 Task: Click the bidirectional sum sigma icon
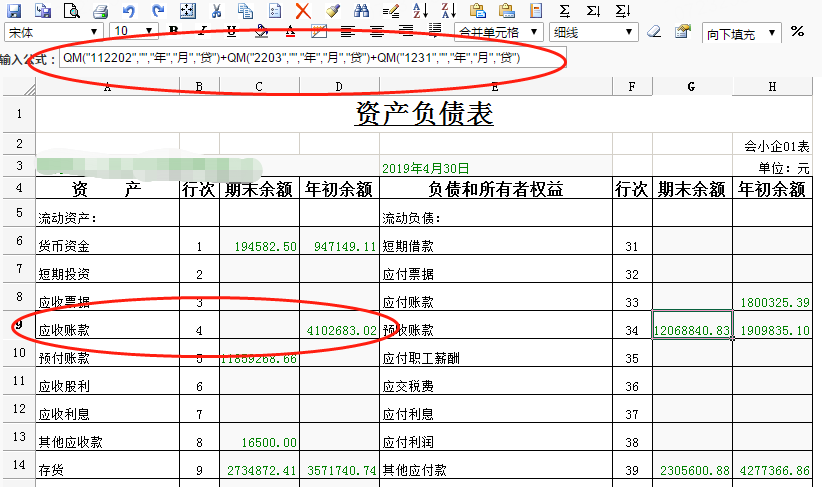[x=622, y=10]
